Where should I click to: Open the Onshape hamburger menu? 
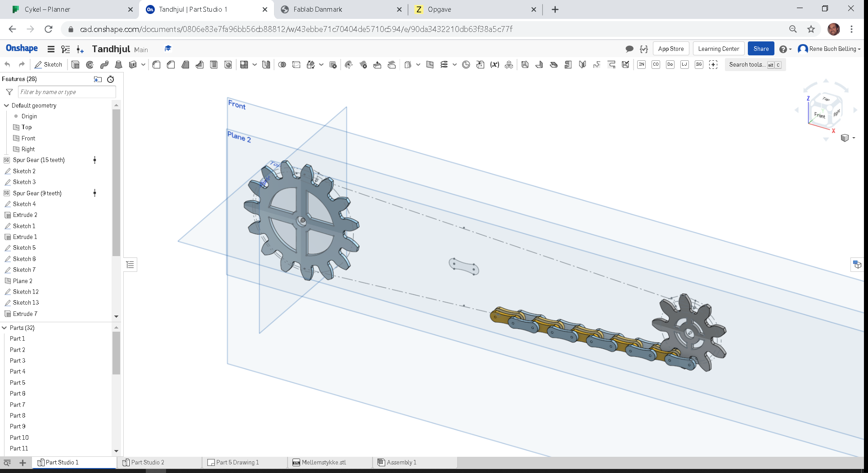(x=51, y=49)
